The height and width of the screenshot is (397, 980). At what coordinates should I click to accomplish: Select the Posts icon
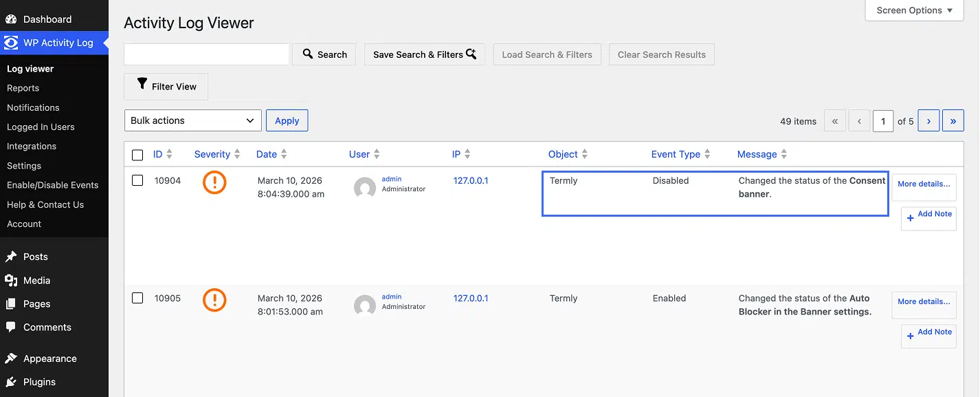click(x=12, y=256)
